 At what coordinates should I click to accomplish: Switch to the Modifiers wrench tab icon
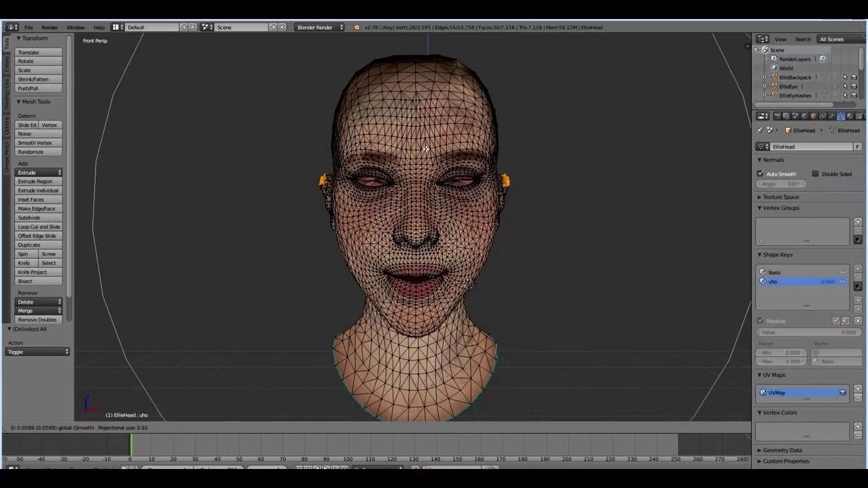click(831, 117)
